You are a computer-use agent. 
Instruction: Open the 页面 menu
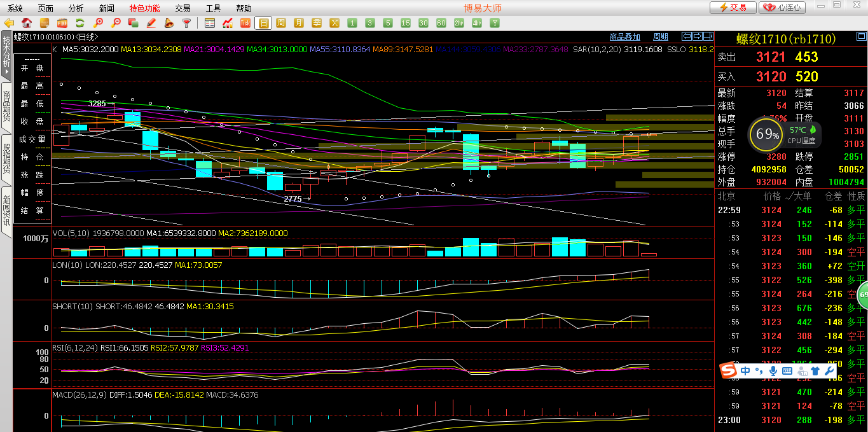(x=46, y=8)
